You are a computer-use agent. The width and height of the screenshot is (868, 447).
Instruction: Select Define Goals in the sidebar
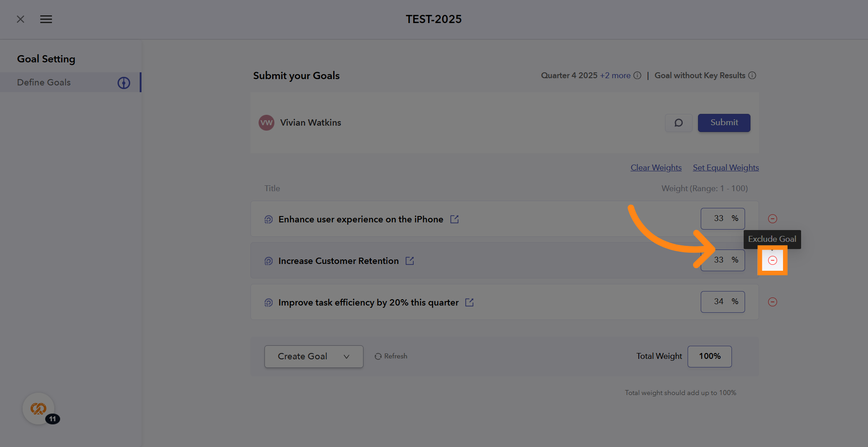[44, 82]
